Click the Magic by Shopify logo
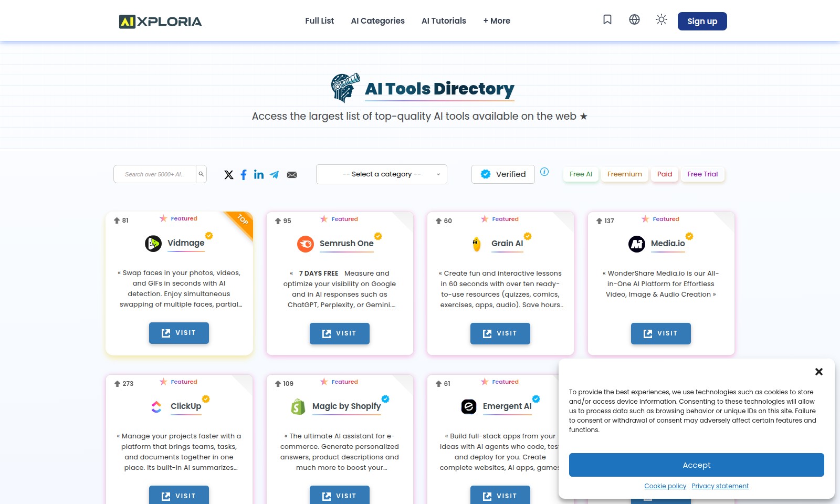Viewport: 840px width, 504px height. point(298,407)
